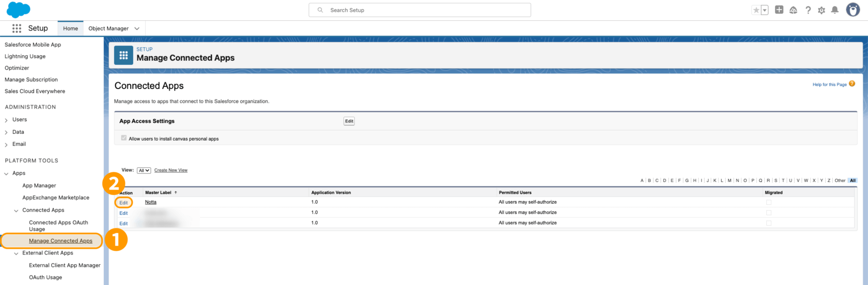
Task: Open the View All dropdown
Action: point(144,171)
